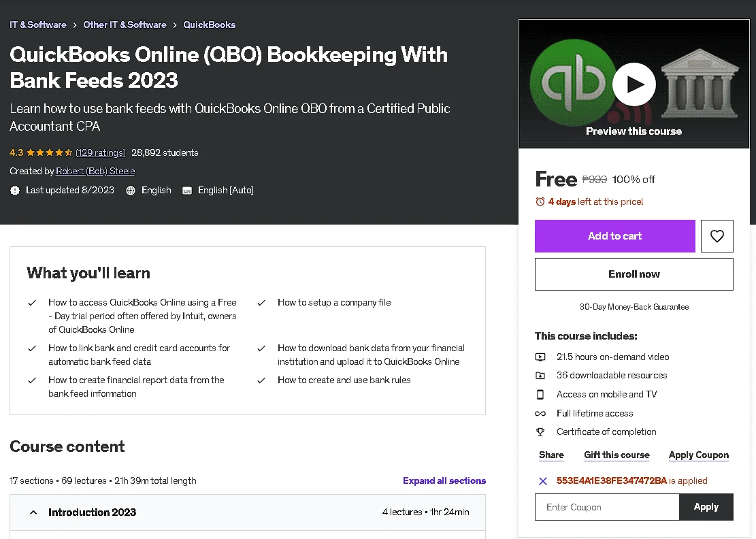Image resolution: width=756 pixels, height=539 pixels.
Task: Click the on-demand video icon
Action: [540, 357]
